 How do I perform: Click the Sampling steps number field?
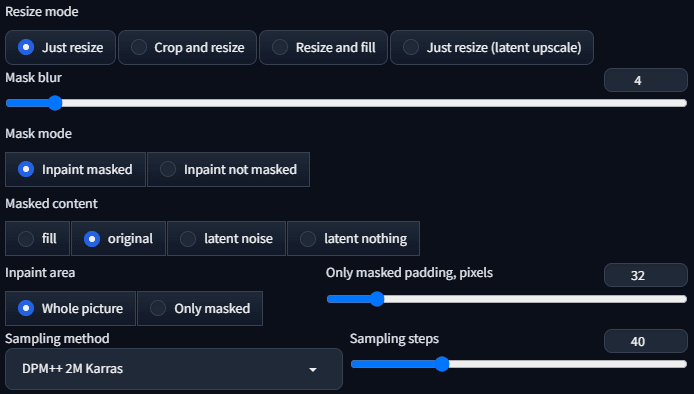[646, 341]
